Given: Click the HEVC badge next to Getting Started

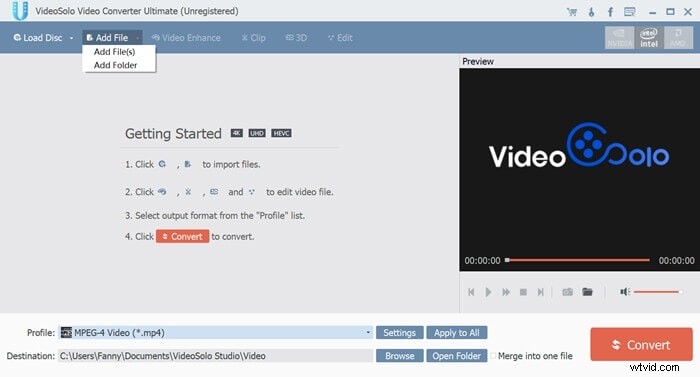Looking at the screenshot, I should tap(281, 133).
